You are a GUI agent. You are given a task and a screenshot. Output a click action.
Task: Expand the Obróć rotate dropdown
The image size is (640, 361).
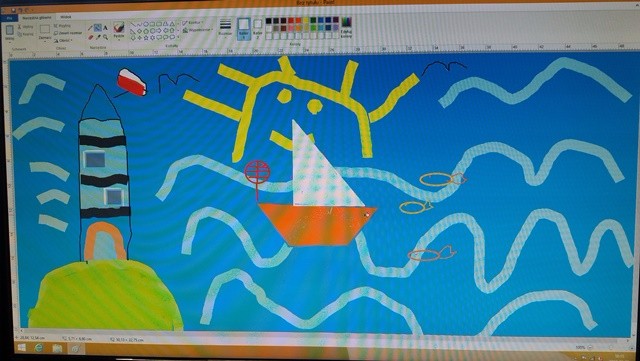(63, 40)
